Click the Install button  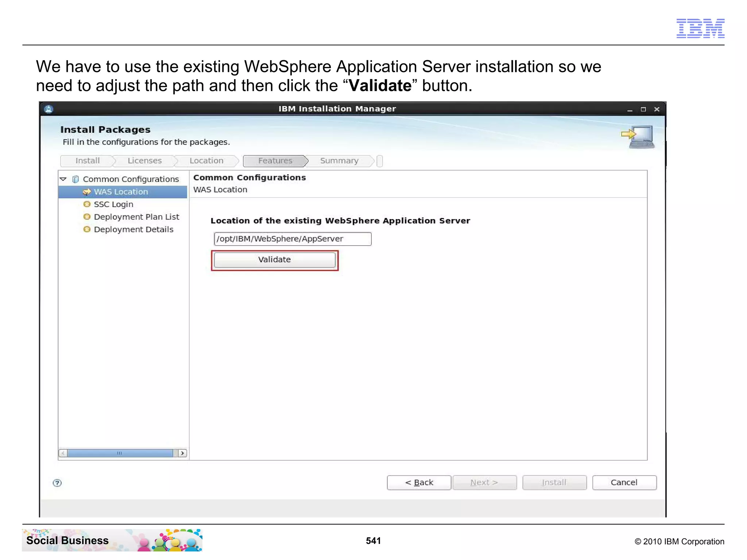pyautogui.click(x=554, y=482)
